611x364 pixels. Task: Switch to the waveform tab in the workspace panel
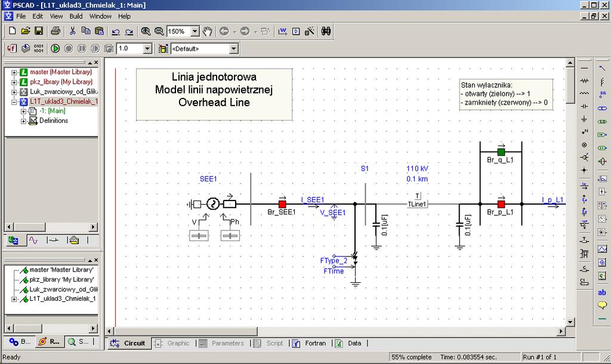click(x=33, y=240)
